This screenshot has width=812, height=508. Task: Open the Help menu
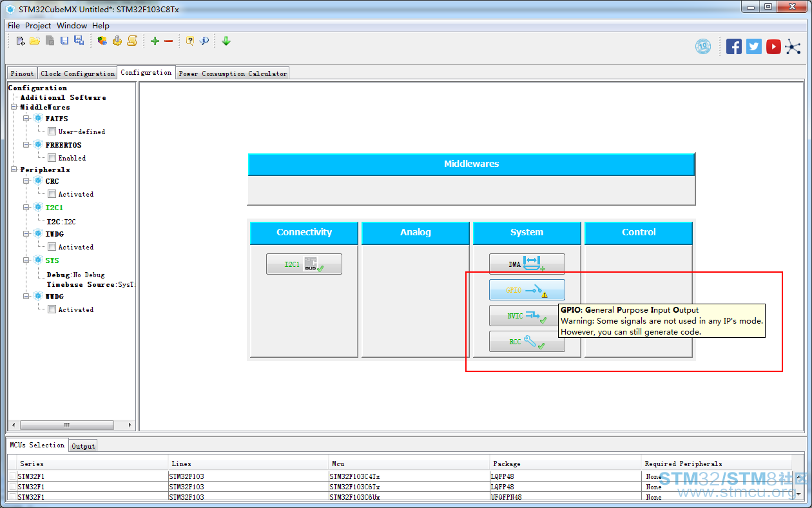[101, 26]
